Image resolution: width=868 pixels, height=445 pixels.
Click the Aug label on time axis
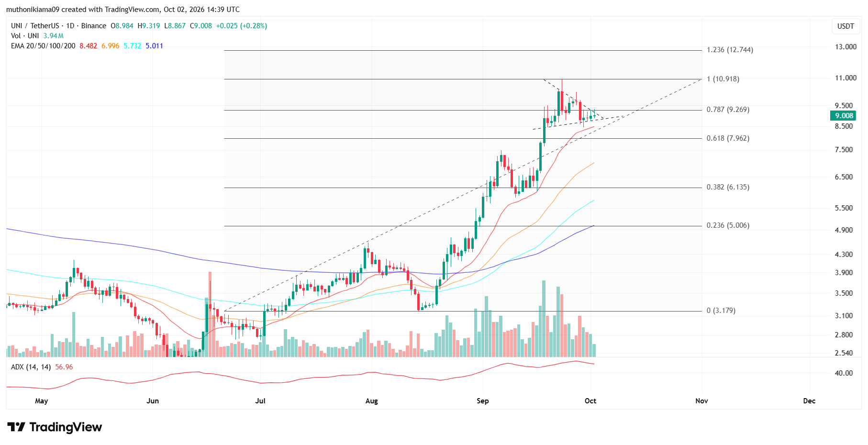pos(371,401)
